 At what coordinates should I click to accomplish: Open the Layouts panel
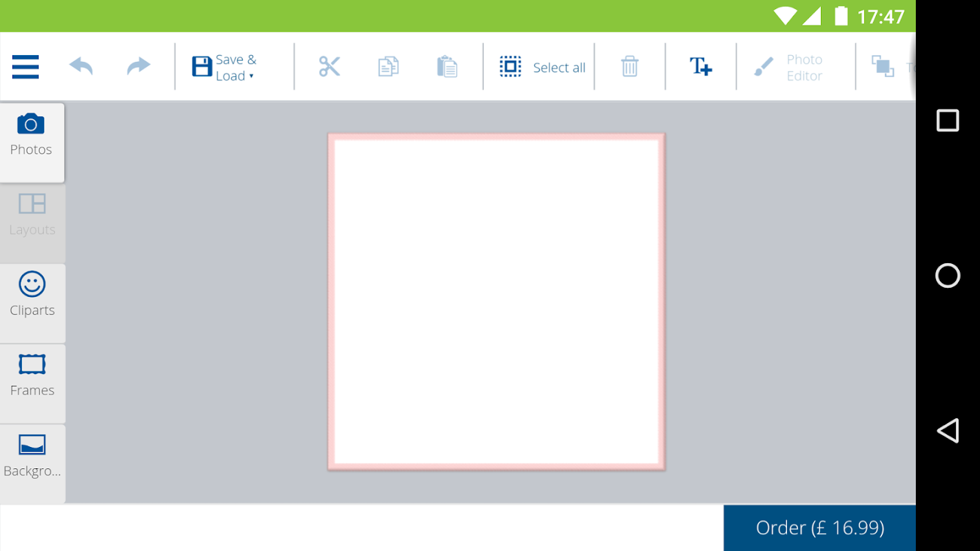[32, 223]
